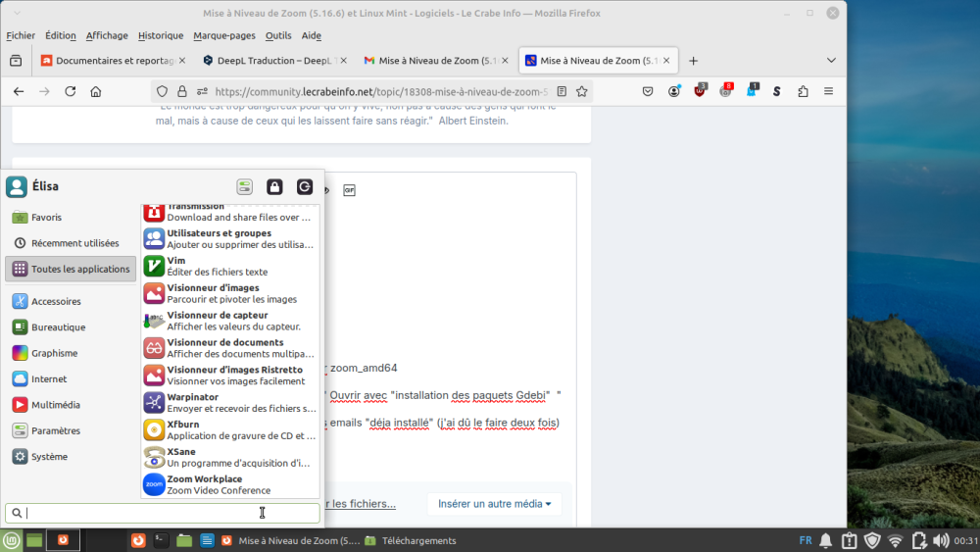
Task: Navigate back to previous page
Action: click(x=19, y=91)
